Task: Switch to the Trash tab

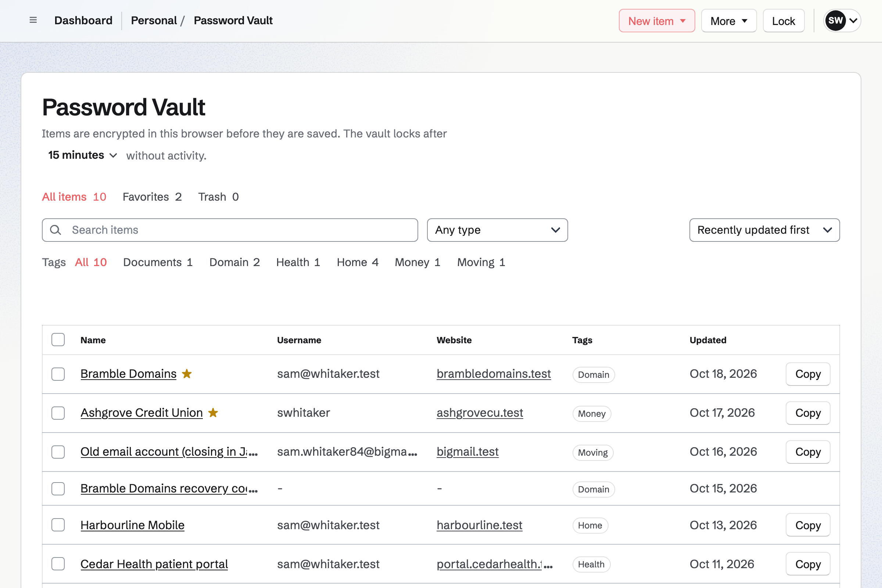Action: (x=219, y=197)
